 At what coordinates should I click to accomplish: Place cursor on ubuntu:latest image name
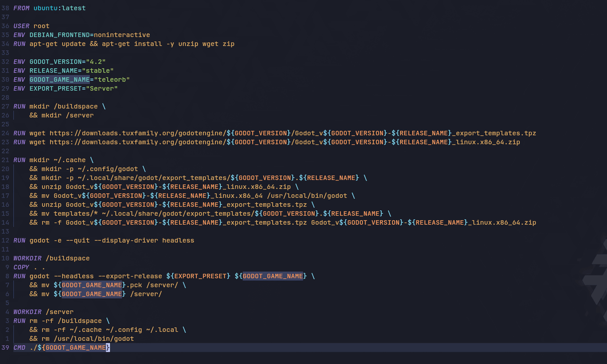tap(59, 8)
